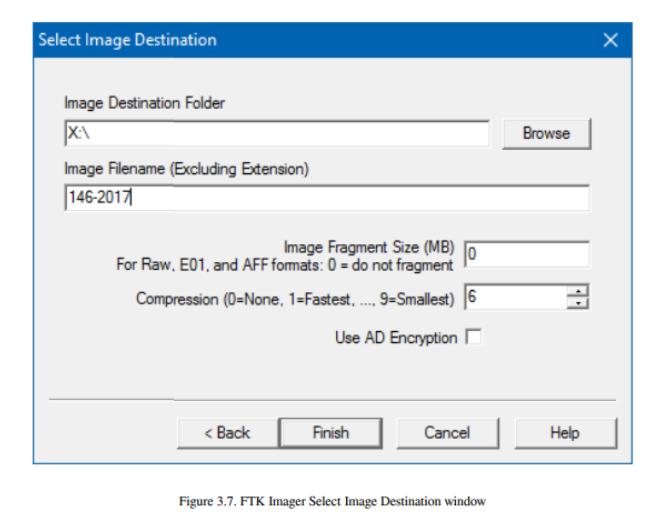Focus the Image Destination Folder field

[277, 134]
